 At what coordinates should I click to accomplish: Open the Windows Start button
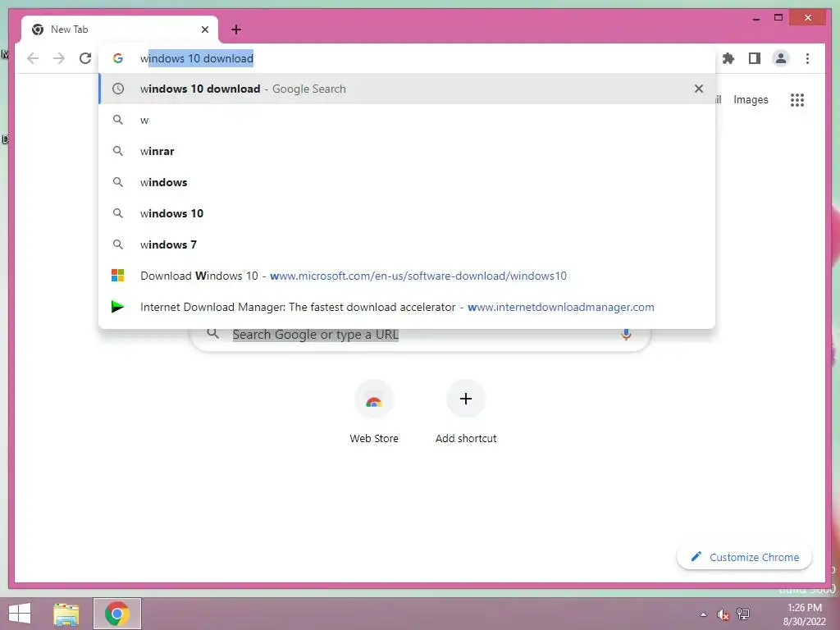pyautogui.click(x=20, y=614)
